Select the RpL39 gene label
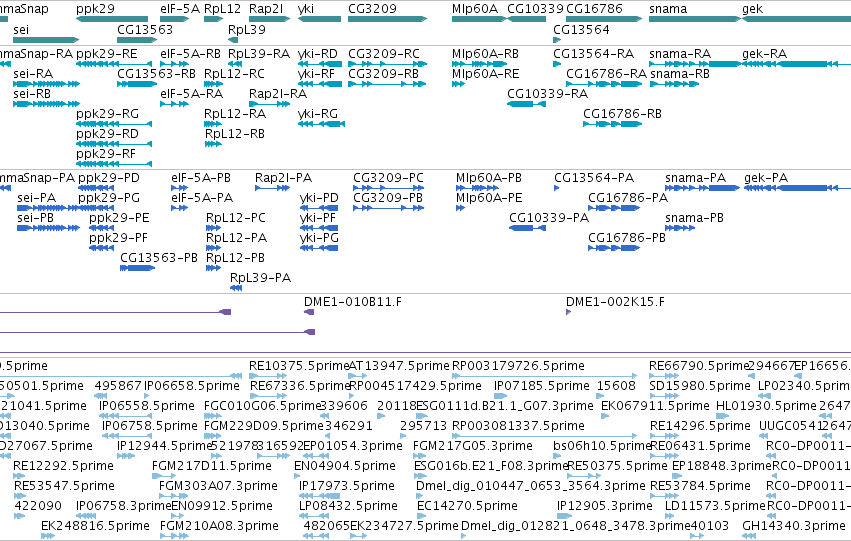 tap(247, 29)
